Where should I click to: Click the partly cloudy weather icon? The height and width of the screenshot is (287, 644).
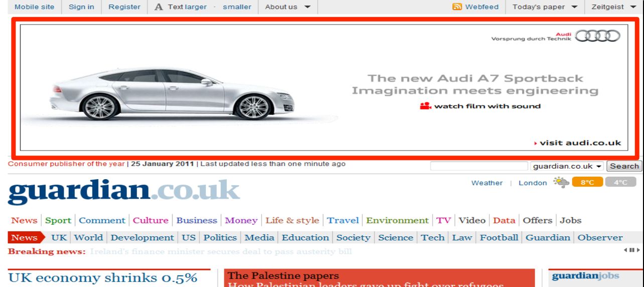tap(560, 183)
